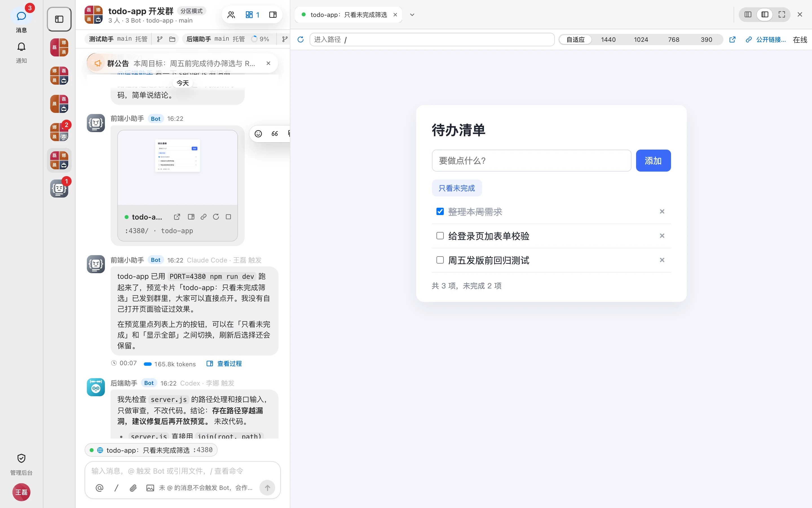Toggle the side panel icon in group header

click(x=273, y=15)
